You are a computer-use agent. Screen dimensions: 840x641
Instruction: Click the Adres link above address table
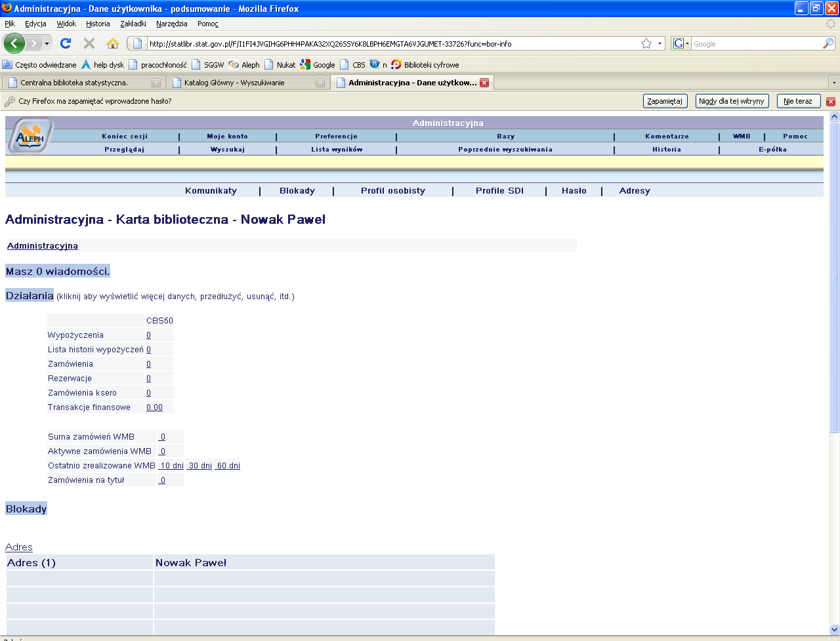pyautogui.click(x=19, y=547)
